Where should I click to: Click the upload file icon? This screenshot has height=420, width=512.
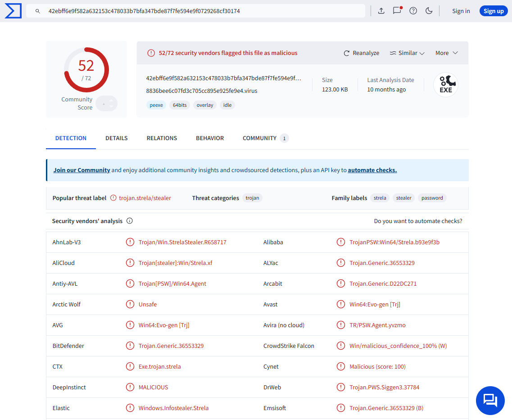(x=381, y=11)
